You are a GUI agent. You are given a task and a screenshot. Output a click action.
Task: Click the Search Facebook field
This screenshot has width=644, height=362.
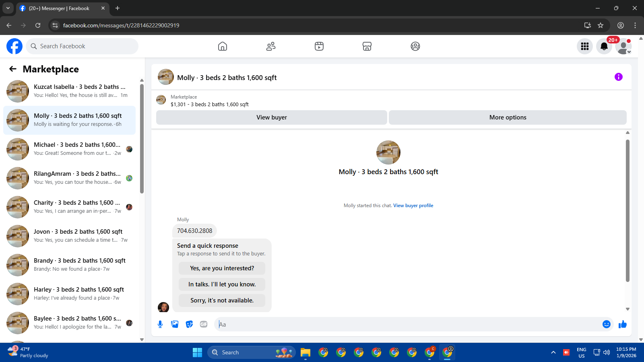82,46
